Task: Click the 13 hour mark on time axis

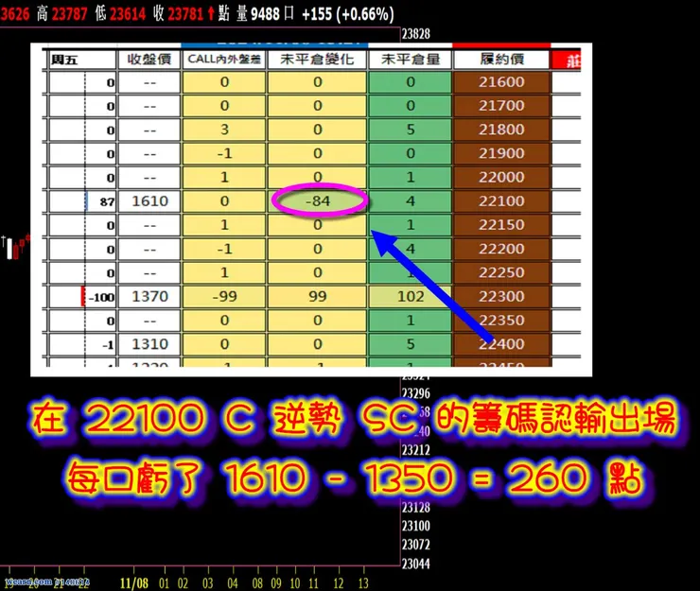Action: pos(363,583)
